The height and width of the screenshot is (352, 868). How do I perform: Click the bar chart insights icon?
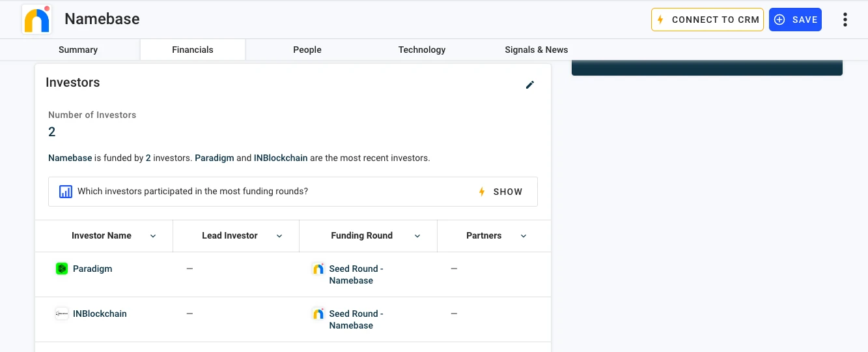pyautogui.click(x=66, y=192)
